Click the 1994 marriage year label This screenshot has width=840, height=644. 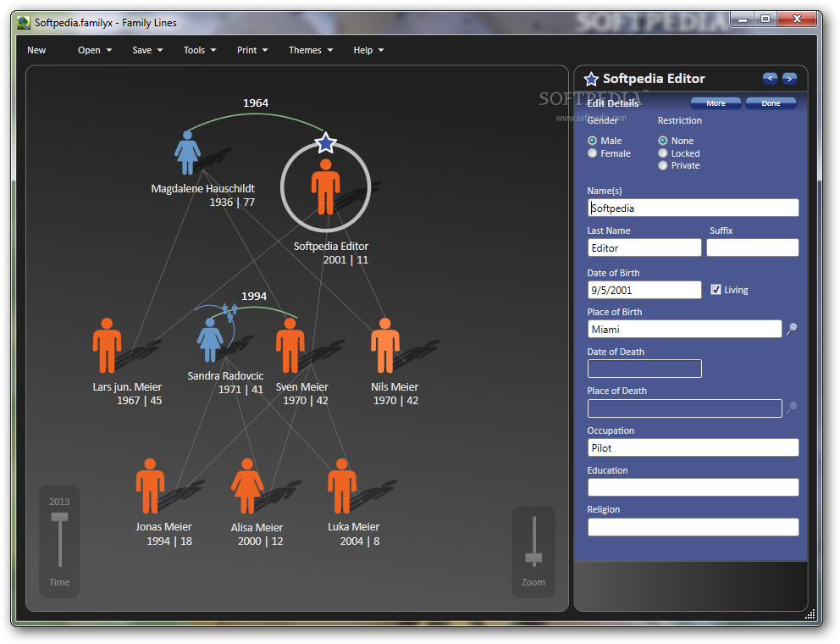(x=254, y=296)
